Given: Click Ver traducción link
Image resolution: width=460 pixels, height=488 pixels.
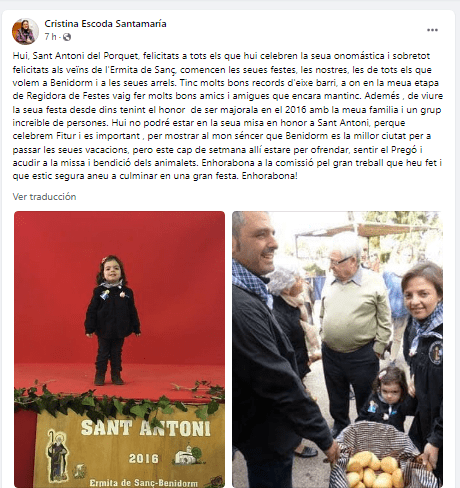Looking at the screenshot, I should [x=44, y=197].
